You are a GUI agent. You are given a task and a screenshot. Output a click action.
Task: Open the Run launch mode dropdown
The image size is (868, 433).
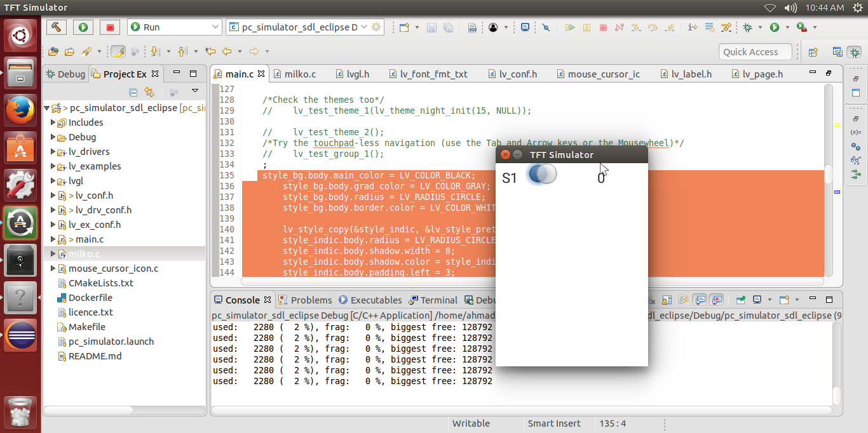point(174,27)
